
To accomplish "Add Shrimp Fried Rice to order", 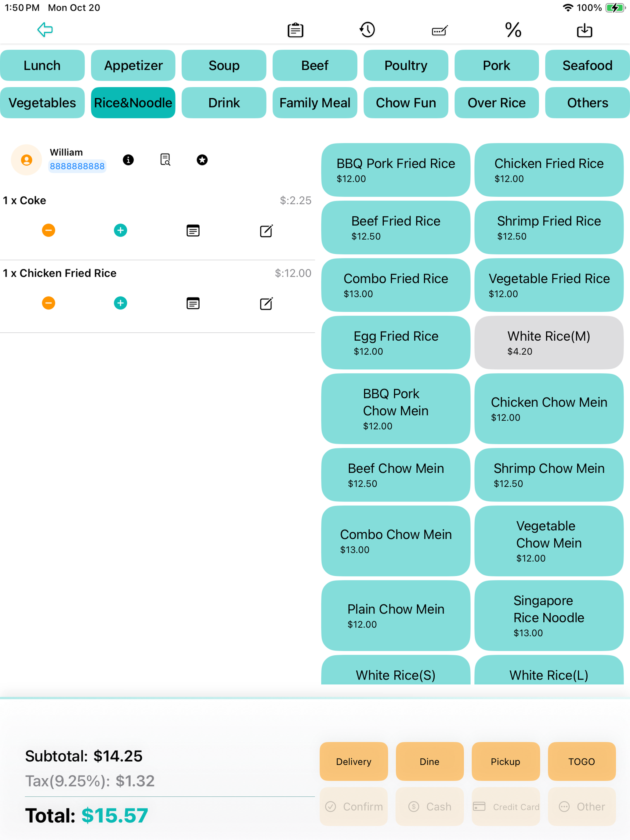I will point(549,227).
